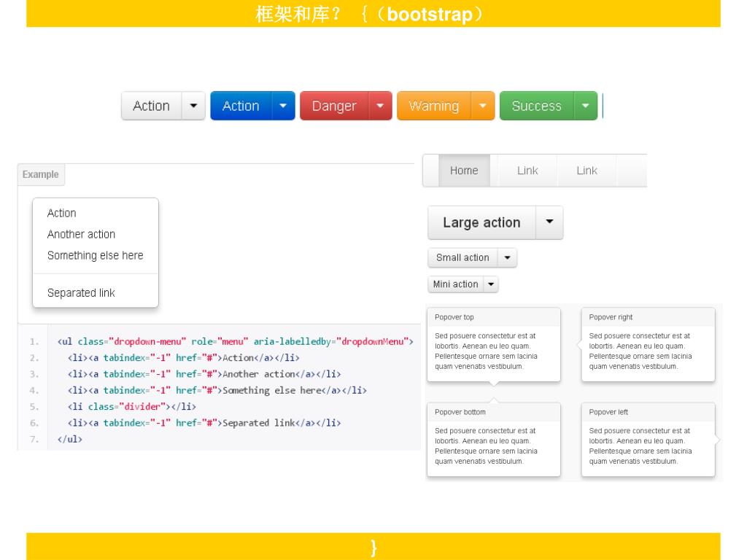747x560 pixels.
Task: Expand the Mini action caret dropdown
Action: click(x=491, y=284)
